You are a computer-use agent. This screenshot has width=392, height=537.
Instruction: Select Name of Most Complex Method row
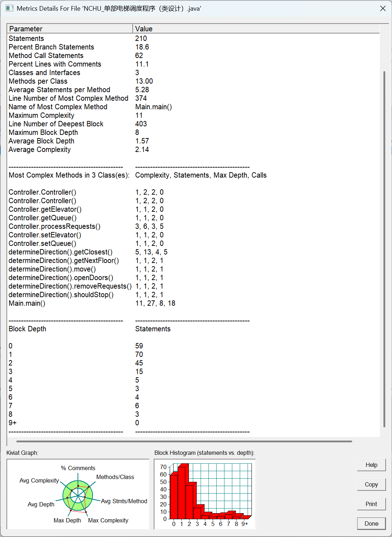193,107
